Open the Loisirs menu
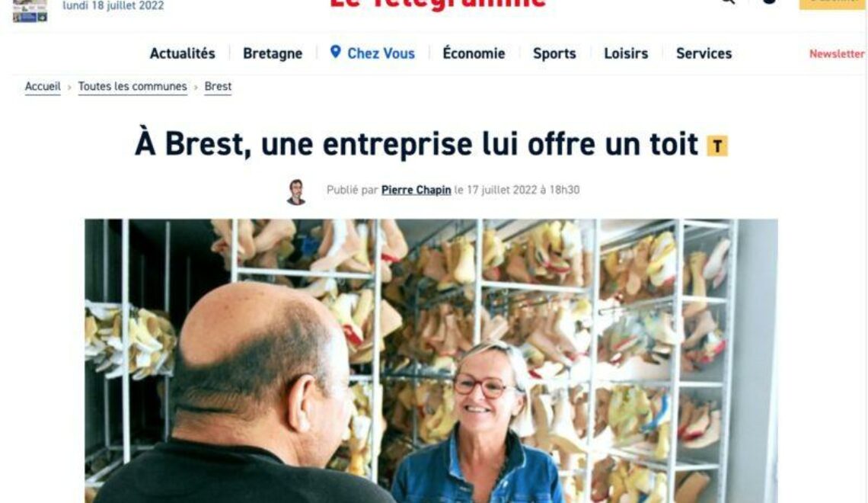The image size is (868, 503). tap(626, 54)
